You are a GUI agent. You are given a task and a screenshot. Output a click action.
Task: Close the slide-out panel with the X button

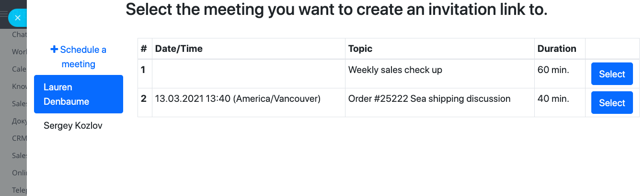pos(18,18)
